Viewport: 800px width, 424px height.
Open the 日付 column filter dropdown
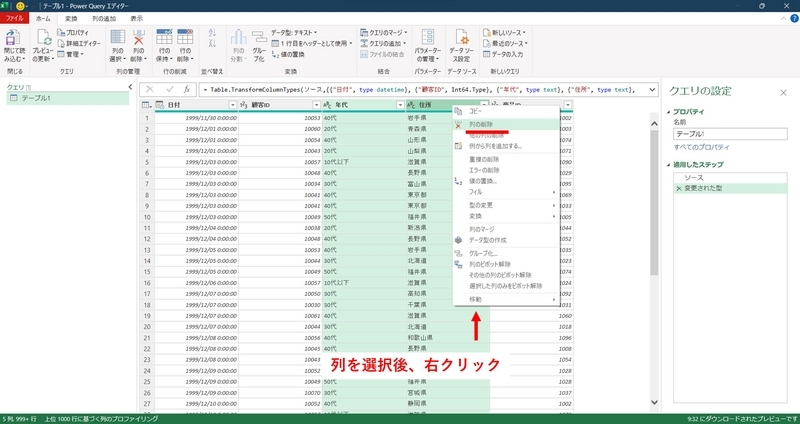[233, 105]
